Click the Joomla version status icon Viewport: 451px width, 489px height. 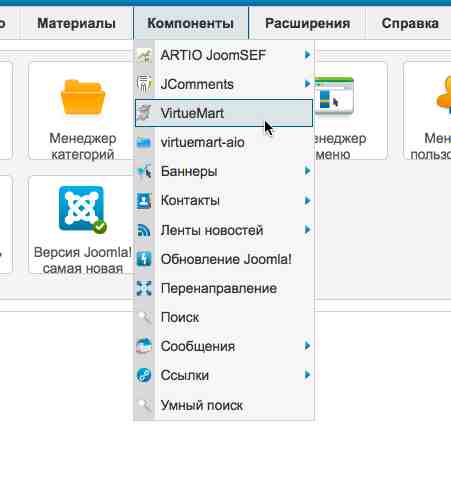click(x=82, y=209)
